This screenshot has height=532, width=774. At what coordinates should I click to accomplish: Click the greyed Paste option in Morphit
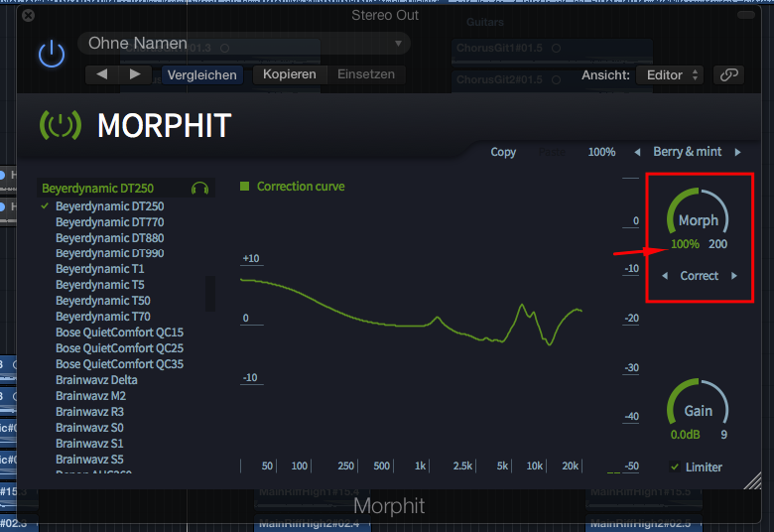[552, 152]
